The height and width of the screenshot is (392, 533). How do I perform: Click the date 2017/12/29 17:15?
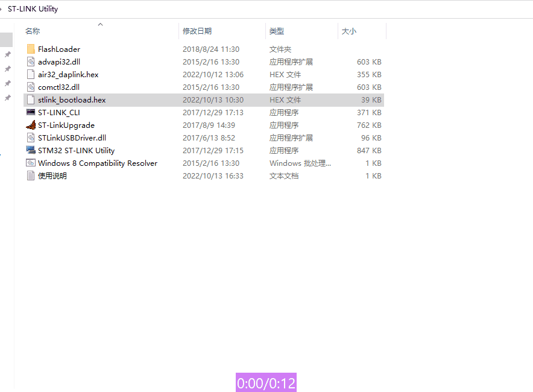coord(213,150)
